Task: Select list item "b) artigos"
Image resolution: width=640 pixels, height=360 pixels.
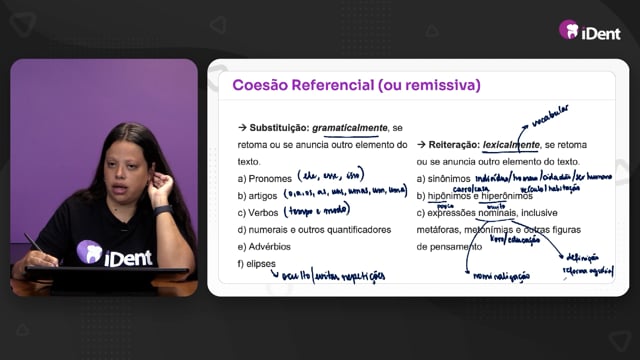Action: (257, 196)
